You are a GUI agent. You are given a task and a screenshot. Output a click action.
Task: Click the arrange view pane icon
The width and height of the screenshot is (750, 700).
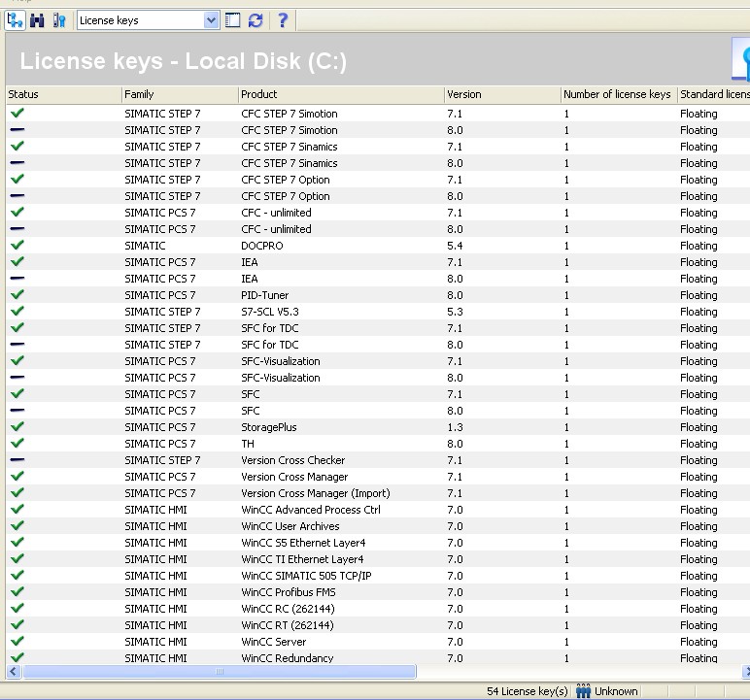(232, 20)
